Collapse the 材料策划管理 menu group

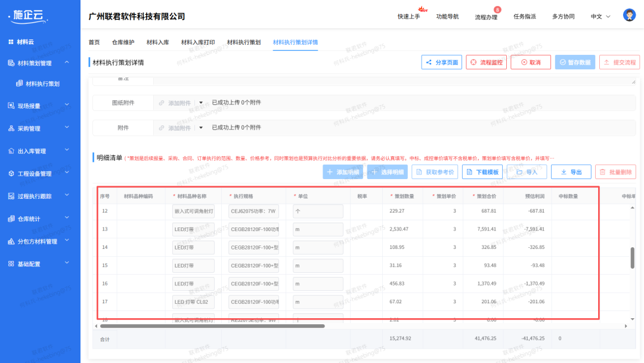coord(67,63)
